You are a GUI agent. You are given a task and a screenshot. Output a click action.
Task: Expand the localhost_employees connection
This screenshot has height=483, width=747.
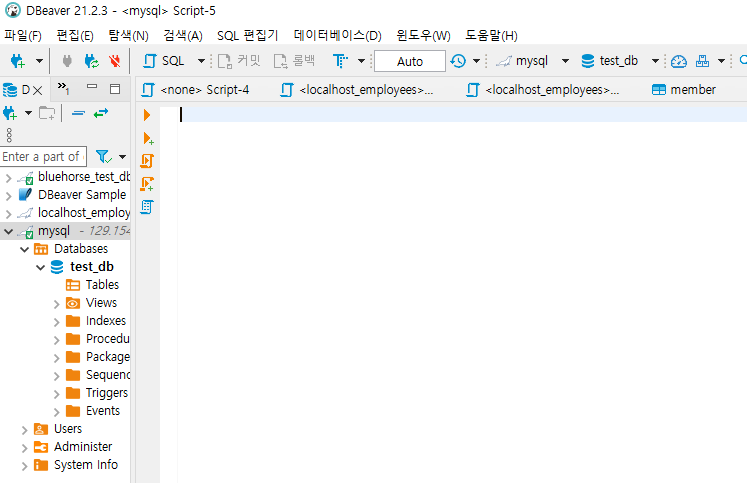point(8,214)
